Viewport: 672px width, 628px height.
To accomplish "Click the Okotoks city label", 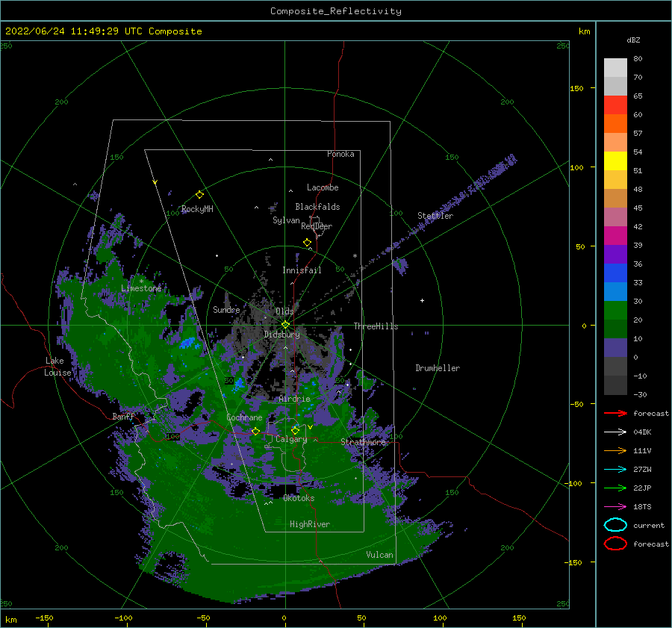I will point(299,498).
